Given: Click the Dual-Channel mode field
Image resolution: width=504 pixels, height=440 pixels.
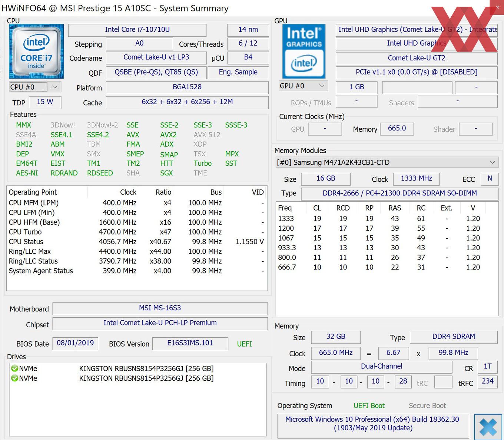Looking at the screenshot, I should tap(382, 367).
